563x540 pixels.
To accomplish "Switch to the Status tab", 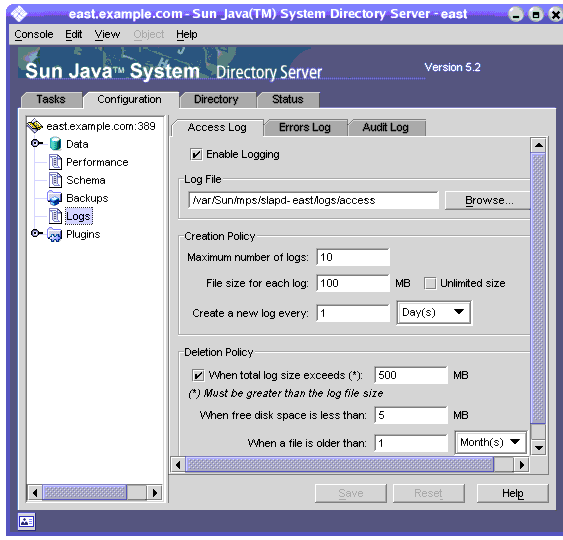I will pyautogui.click(x=288, y=99).
